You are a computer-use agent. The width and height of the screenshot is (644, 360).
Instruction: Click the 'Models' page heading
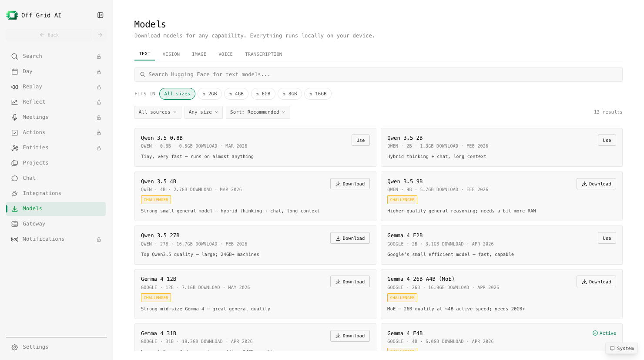coord(150,24)
